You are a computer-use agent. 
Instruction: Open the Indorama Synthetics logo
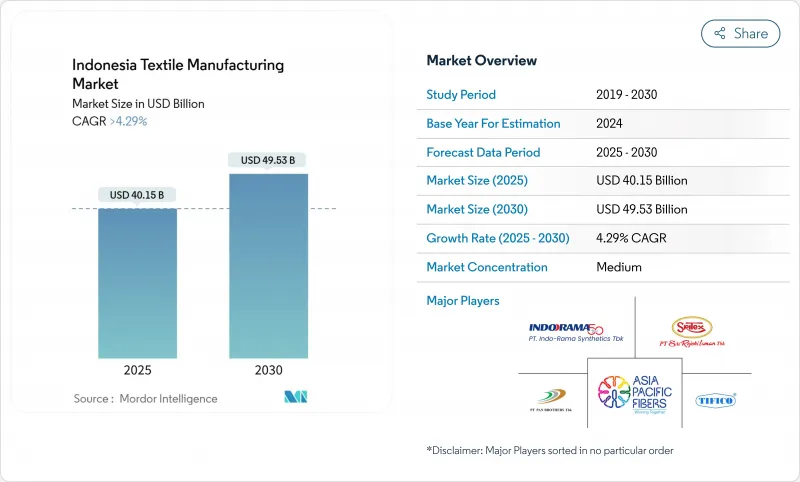(565, 333)
